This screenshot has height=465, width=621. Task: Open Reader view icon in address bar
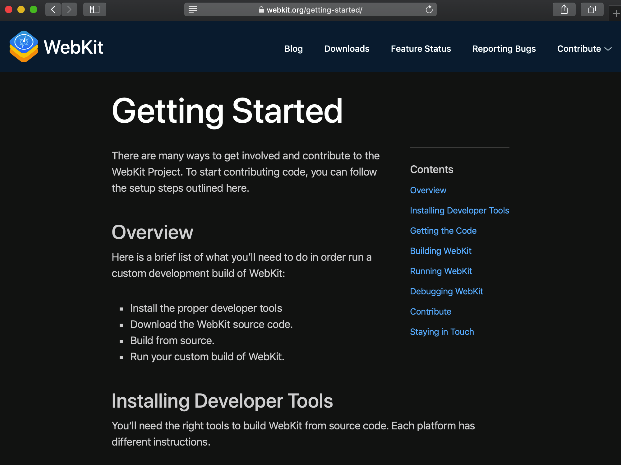(193, 10)
